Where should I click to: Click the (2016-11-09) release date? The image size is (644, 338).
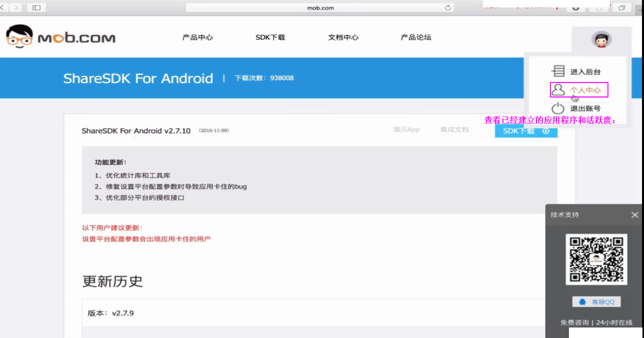pos(214,130)
